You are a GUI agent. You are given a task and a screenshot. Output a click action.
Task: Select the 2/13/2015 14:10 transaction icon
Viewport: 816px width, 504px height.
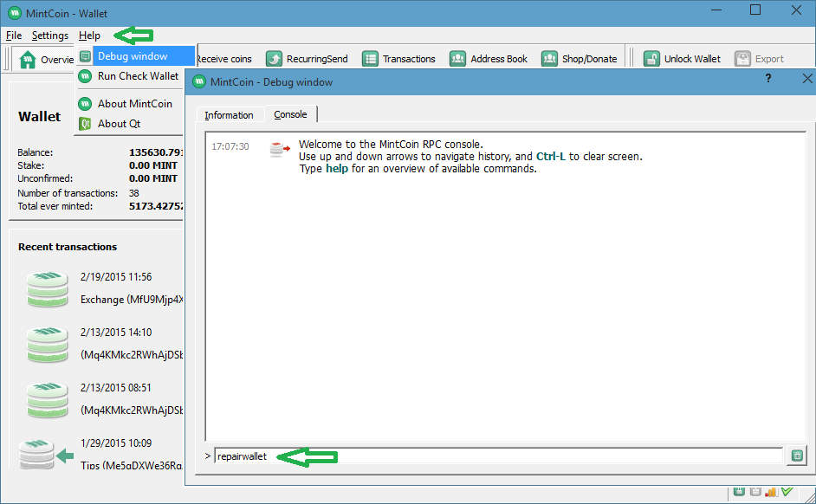click(x=48, y=345)
